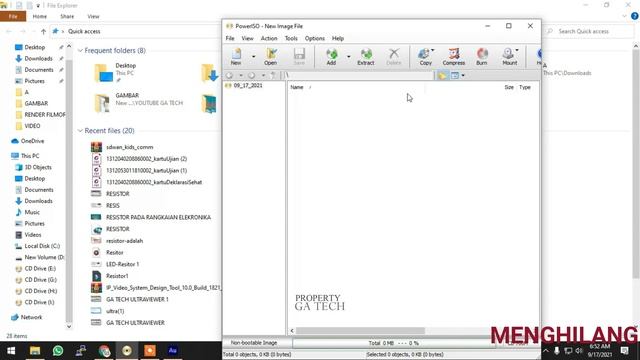Select Downloads in the Quick access sidebar
The image size is (640, 360).
(38, 59)
